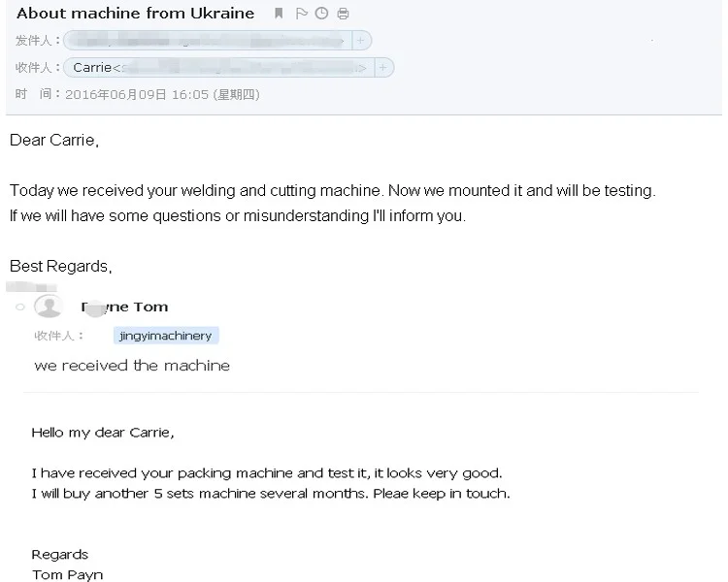Click the sender avatar of second email
728x582 pixels.
point(49,307)
